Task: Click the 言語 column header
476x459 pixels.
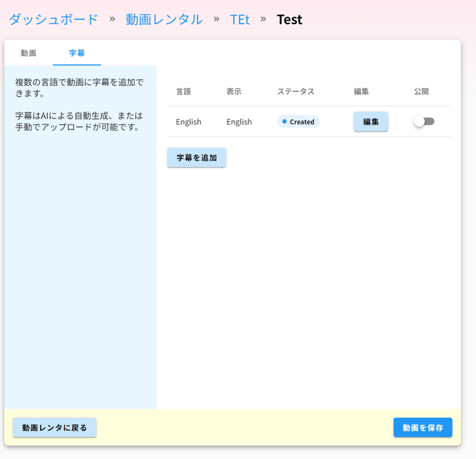Action: 183,91
